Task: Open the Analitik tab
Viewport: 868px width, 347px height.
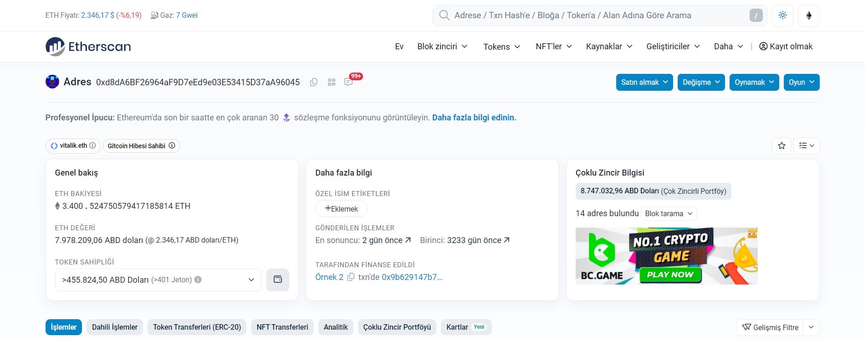Action: pyautogui.click(x=336, y=327)
